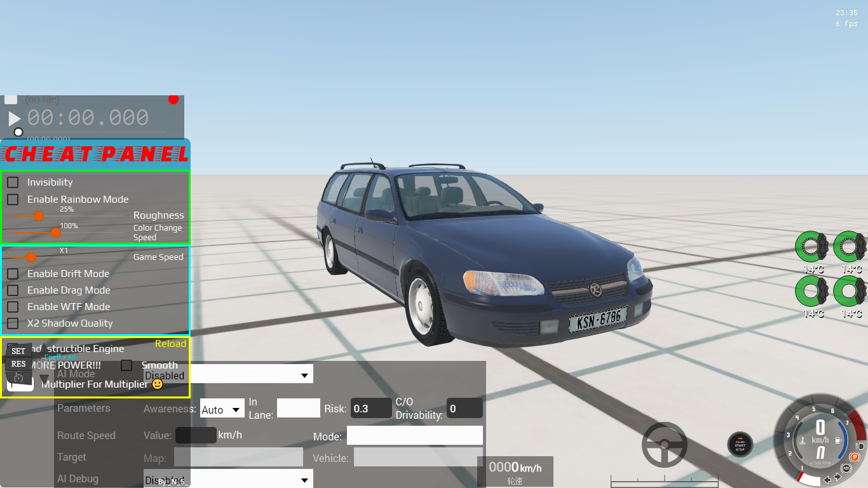Click the bottom-left tire temperature icon
The image size is (868, 488).
coord(813,292)
